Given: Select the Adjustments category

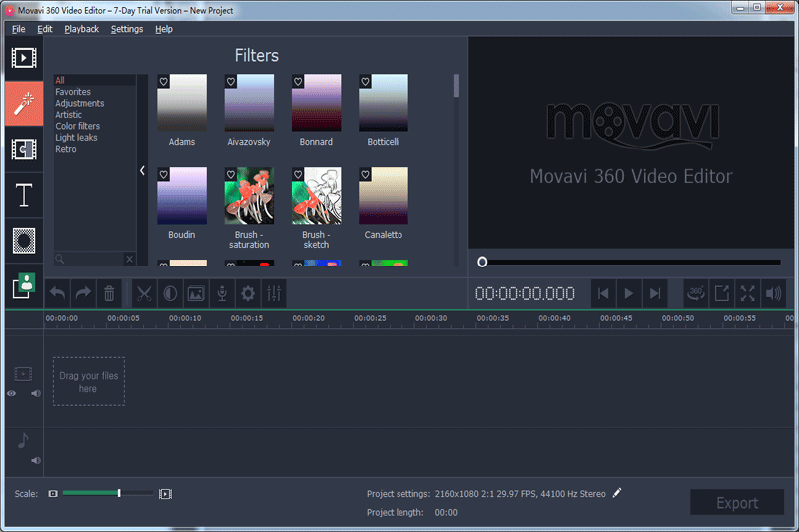Looking at the screenshot, I should click(x=80, y=103).
